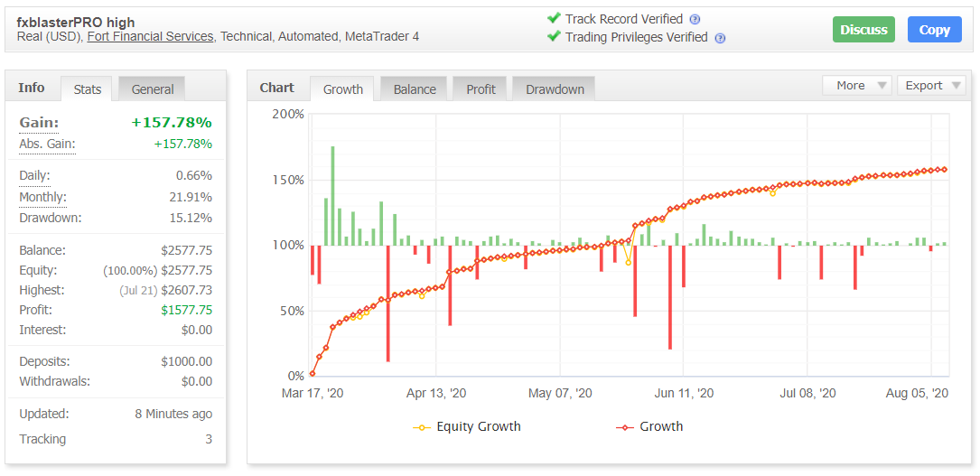Click the tallest green bar in the chart
This screenshot has height=476, width=980.
click(332, 194)
